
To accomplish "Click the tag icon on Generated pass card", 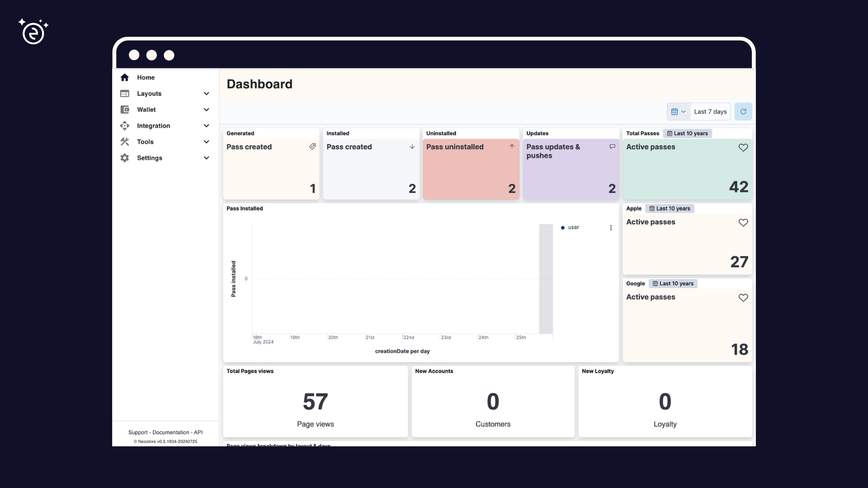I will (x=312, y=147).
